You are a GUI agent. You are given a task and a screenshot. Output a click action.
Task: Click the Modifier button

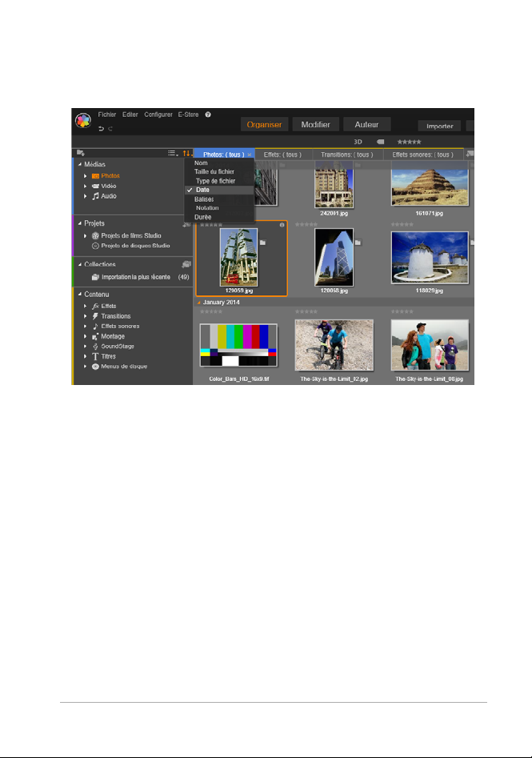315,125
